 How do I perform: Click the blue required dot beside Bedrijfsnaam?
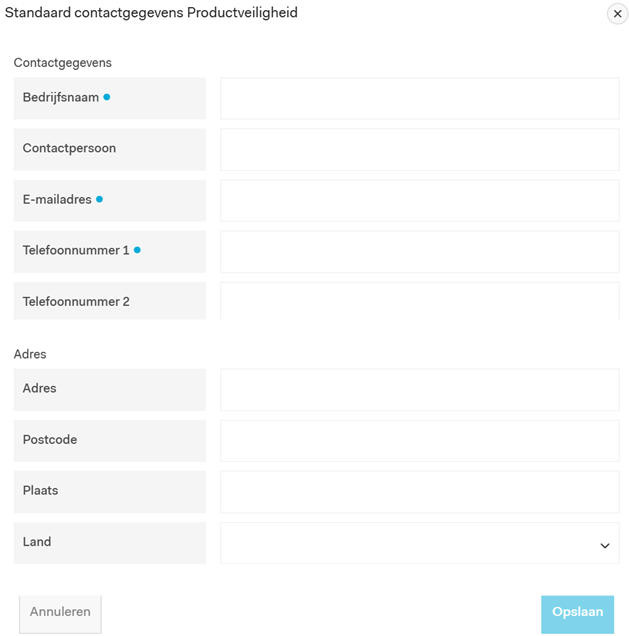(107, 97)
